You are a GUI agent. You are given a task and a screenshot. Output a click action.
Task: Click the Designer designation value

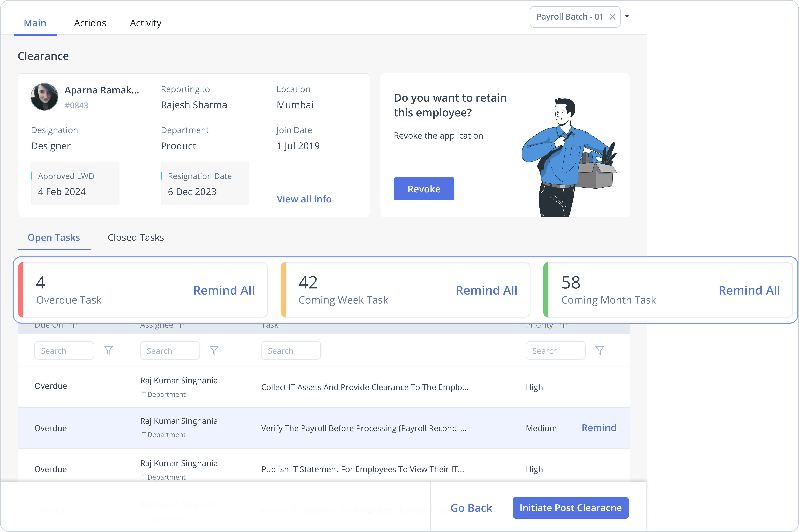tap(51, 146)
